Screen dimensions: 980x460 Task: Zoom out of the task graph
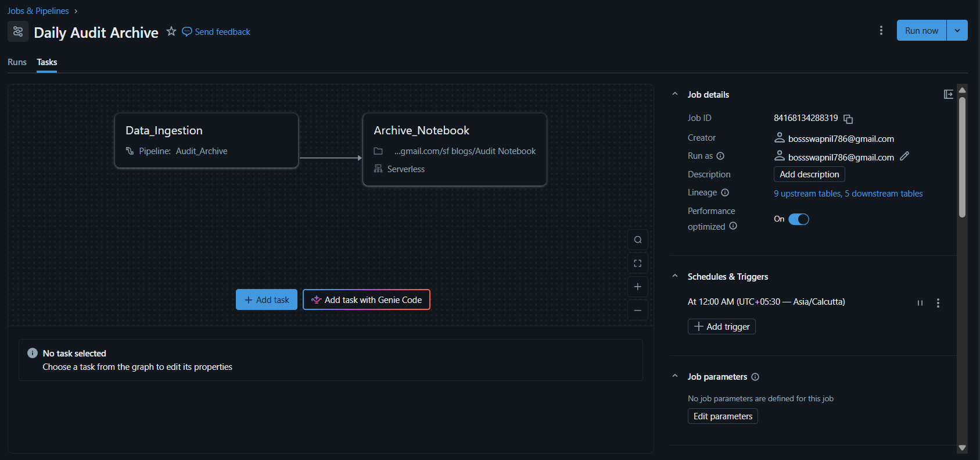(638, 310)
